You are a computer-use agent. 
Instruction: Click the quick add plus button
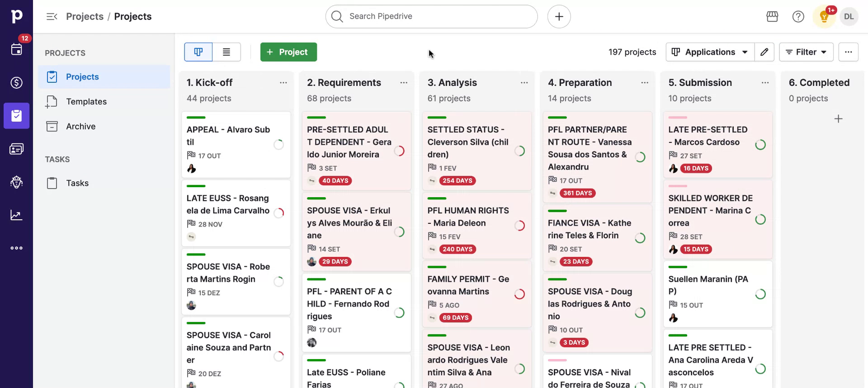click(559, 17)
